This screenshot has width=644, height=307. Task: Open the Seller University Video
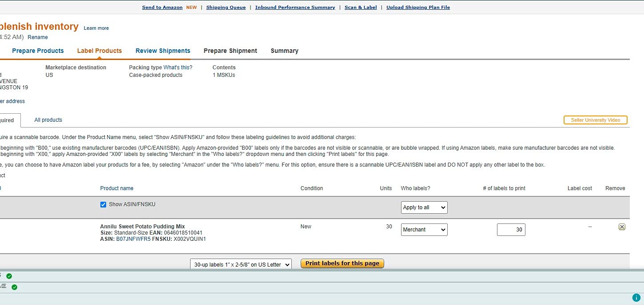(x=595, y=120)
